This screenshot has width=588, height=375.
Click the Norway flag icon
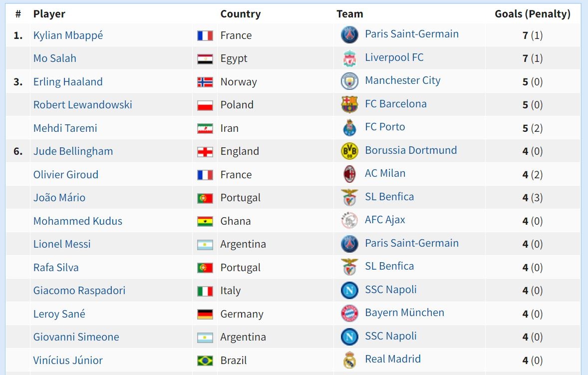(x=205, y=82)
